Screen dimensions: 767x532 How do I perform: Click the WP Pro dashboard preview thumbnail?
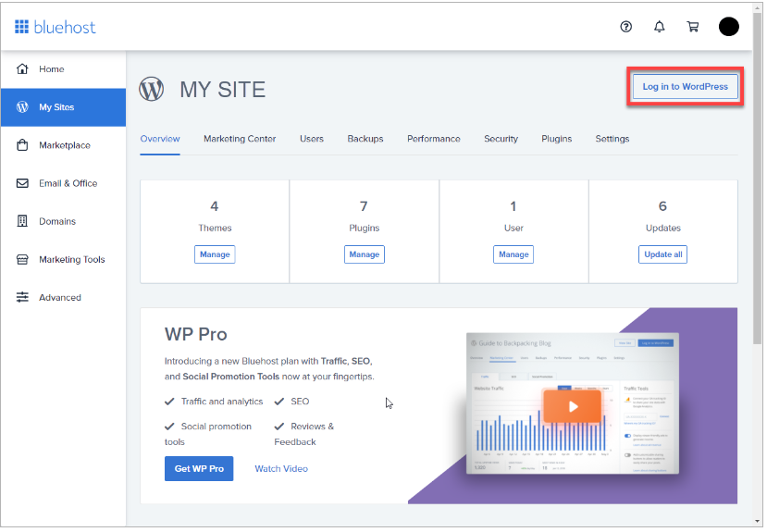click(x=573, y=403)
